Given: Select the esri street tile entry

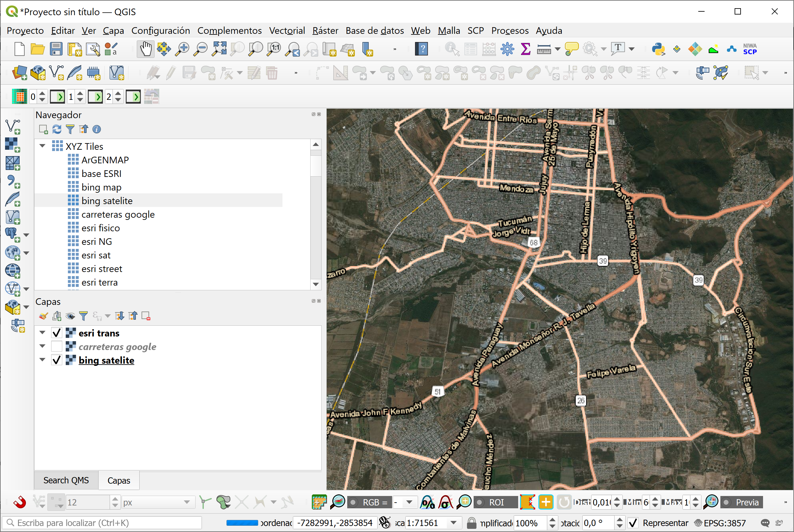Looking at the screenshot, I should 101,269.
